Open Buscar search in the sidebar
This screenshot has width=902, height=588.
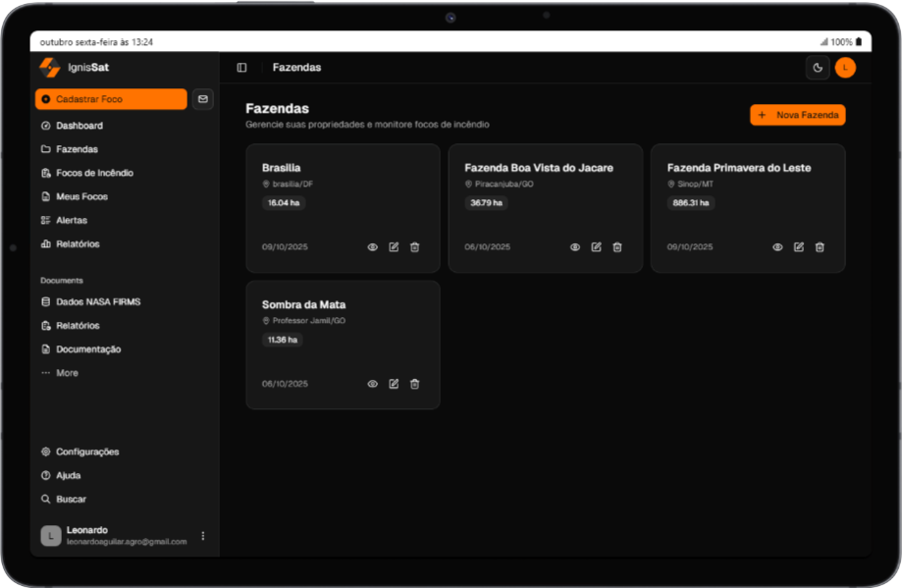tap(71, 499)
